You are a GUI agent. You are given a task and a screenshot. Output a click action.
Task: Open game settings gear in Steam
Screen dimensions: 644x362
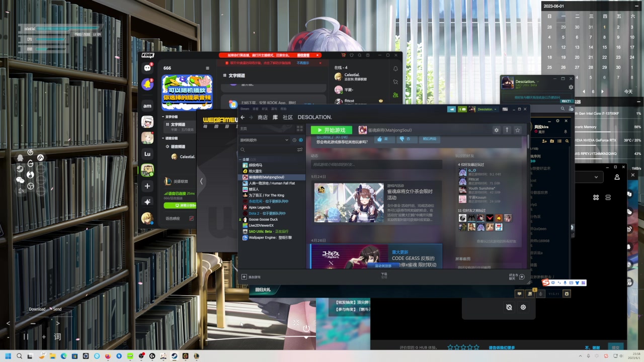point(496,130)
